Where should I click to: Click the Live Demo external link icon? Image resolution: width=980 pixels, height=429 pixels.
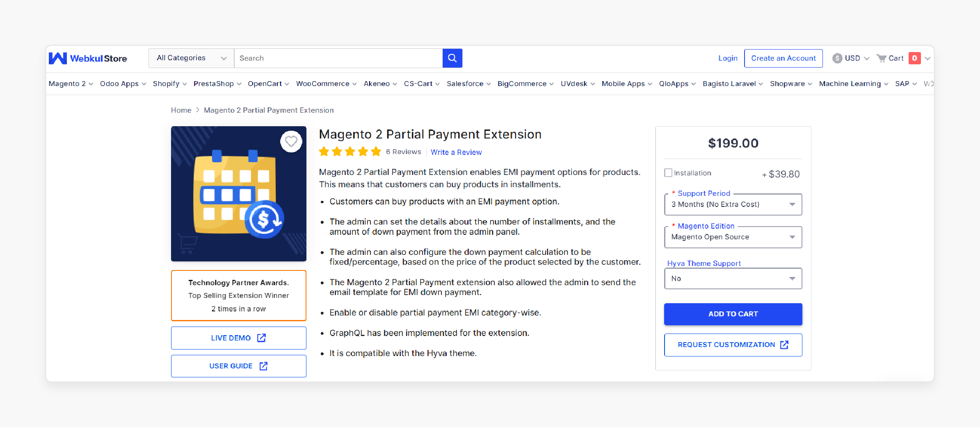tap(261, 338)
